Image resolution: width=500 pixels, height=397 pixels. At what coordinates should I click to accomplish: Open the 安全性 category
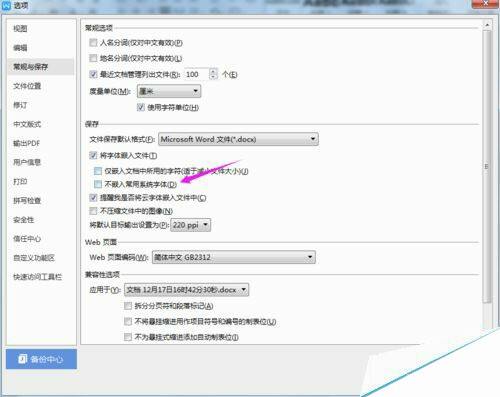pyautogui.click(x=24, y=220)
